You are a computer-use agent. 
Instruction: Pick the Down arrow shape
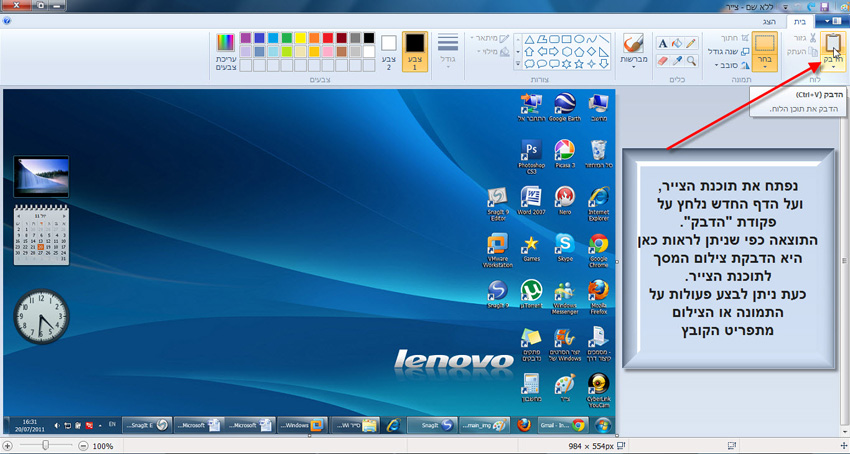pos(604,64)
